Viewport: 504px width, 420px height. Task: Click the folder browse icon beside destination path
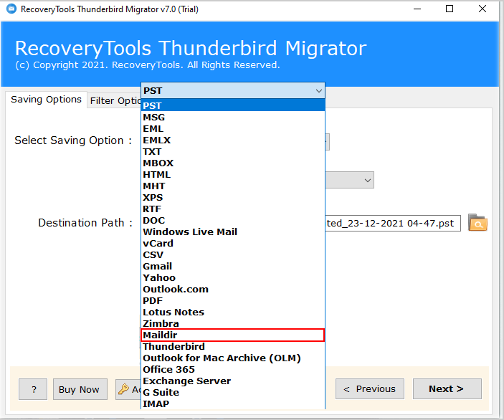477,222
